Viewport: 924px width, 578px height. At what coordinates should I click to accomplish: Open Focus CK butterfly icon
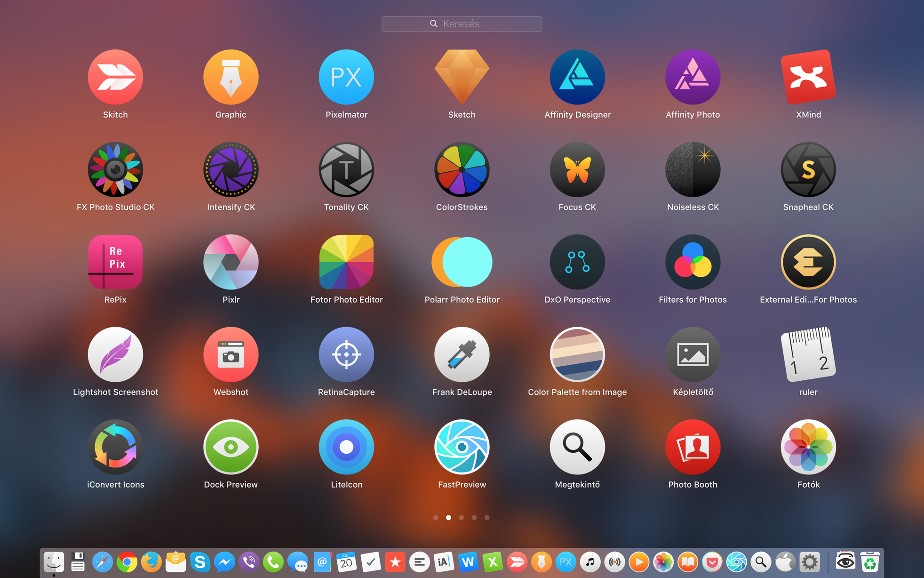point(577,169)
